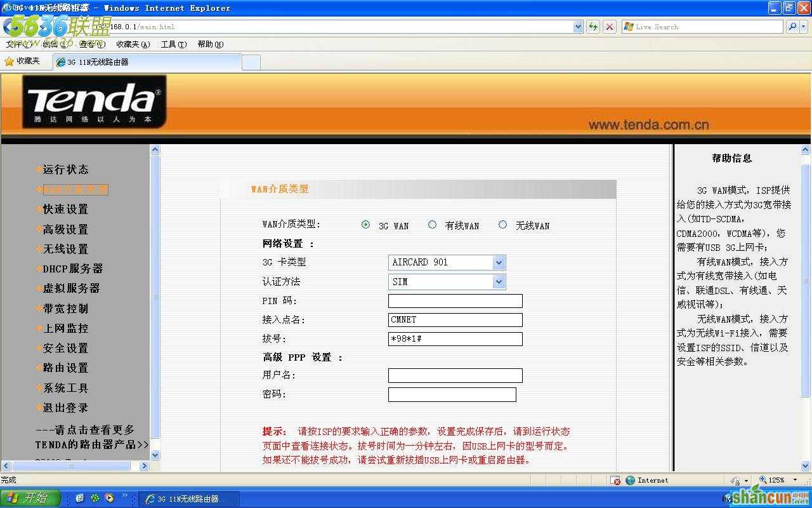Click the magnifier search icon
Image resolution: width=812 pixels, height=508 pixels.
click(x=792, y=27)
